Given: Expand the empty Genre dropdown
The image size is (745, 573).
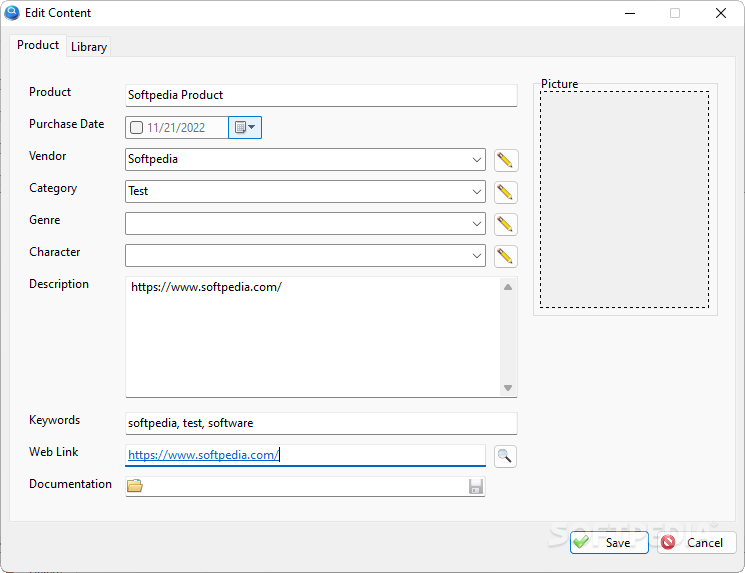Looking at the screenshot, I should click(x=477, y=223).
